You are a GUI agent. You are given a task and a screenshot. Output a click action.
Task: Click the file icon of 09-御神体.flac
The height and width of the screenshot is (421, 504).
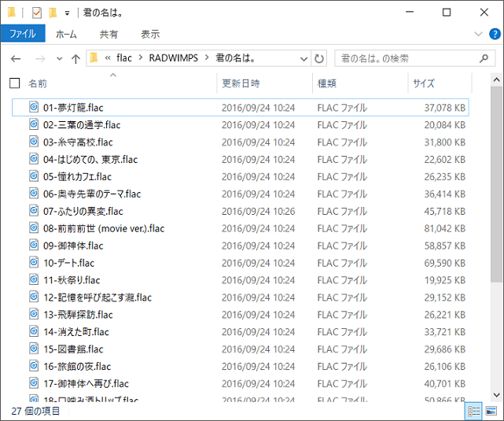click(x=34, y=245)
